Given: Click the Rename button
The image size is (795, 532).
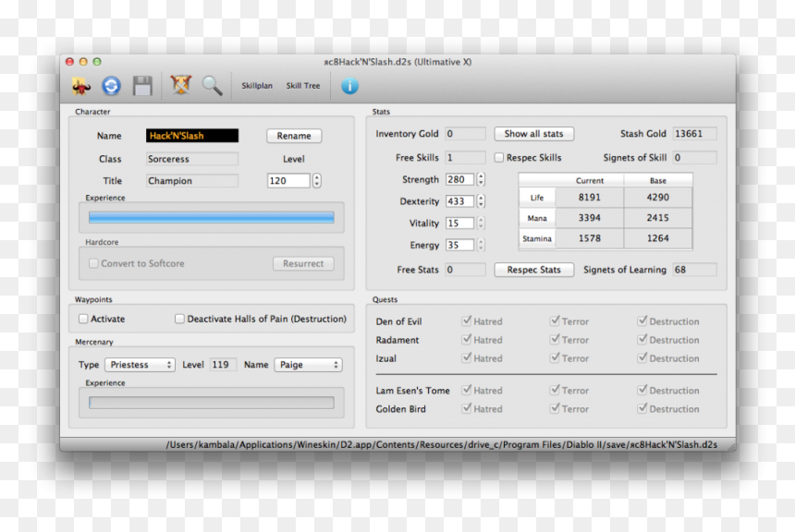Looking at the screenshot, I should click(x=294, y=136).
